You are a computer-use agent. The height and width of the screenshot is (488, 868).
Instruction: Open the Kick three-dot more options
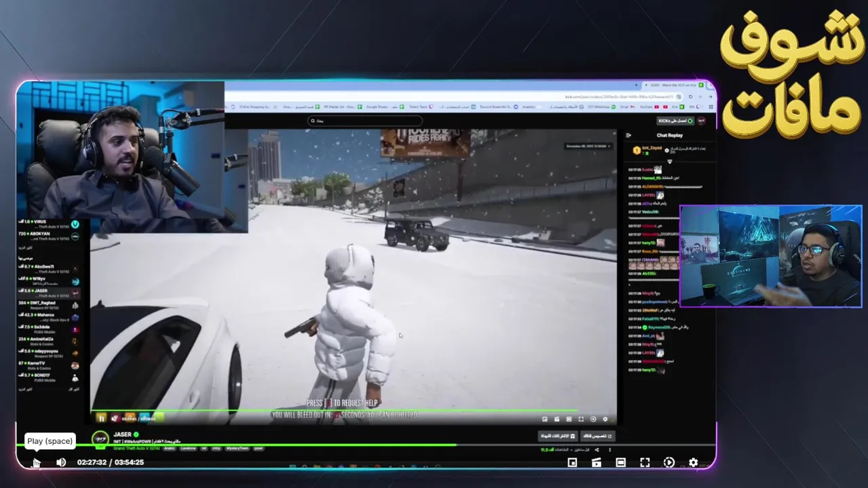point(610,449)
